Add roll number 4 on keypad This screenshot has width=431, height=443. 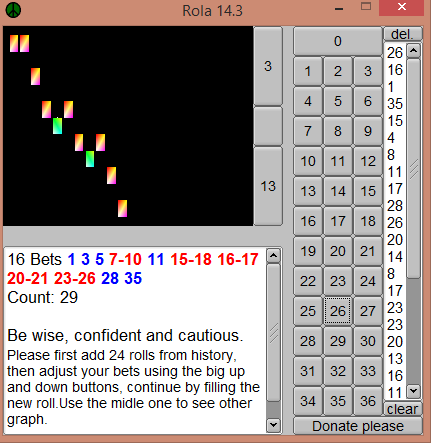308,101
